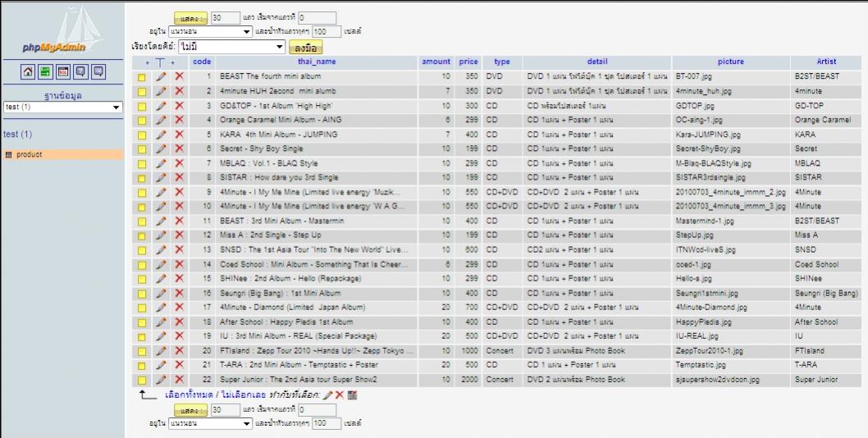Viewport: 868px width, 438px height.
Task: Open the top display mode dropdown
Action: point(210,32)
